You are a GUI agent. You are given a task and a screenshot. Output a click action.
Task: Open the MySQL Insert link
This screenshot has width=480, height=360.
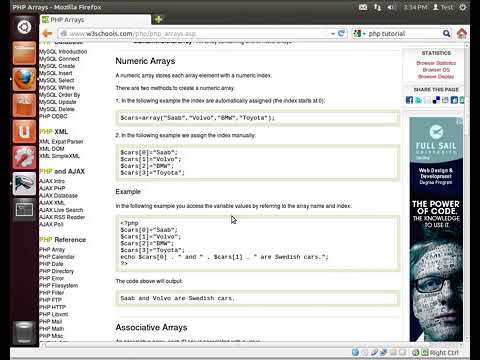[56, 73]
